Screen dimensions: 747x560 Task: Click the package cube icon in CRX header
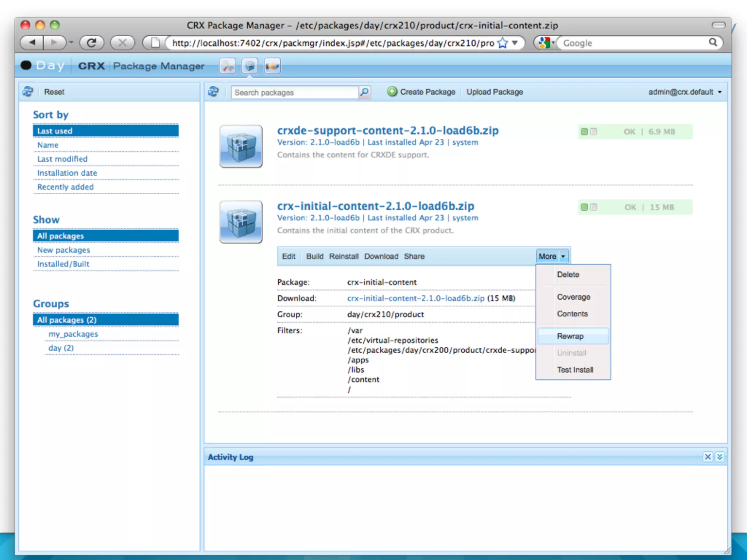click(x=250, y=66)
